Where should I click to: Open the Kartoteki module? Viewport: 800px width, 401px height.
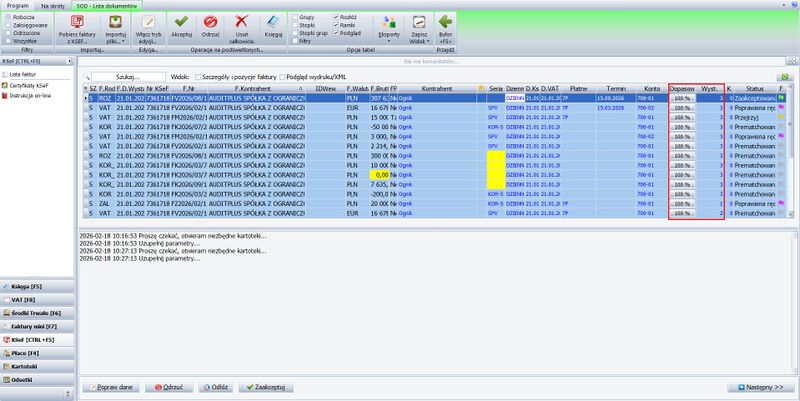[37, 366]
